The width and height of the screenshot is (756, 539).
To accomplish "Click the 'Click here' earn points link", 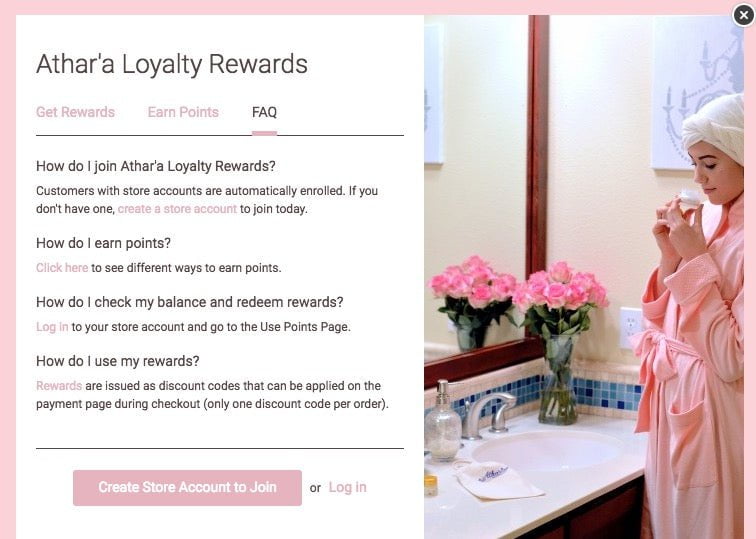I will (62, 268).
